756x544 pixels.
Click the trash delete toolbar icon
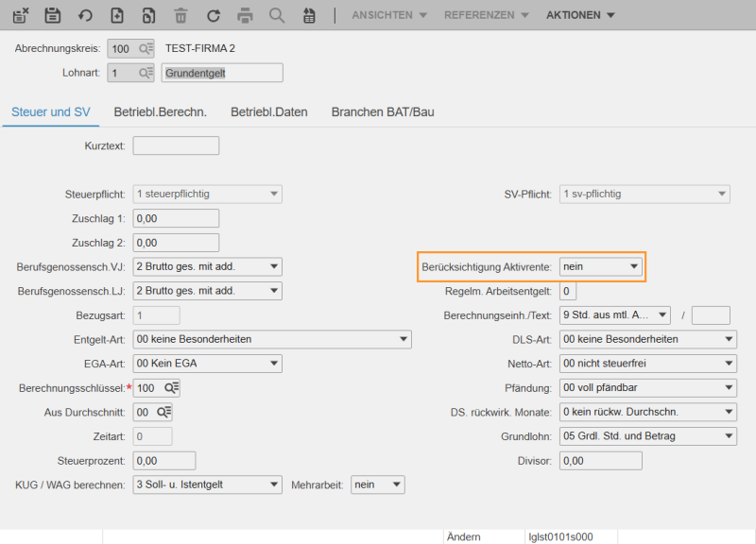180,15
